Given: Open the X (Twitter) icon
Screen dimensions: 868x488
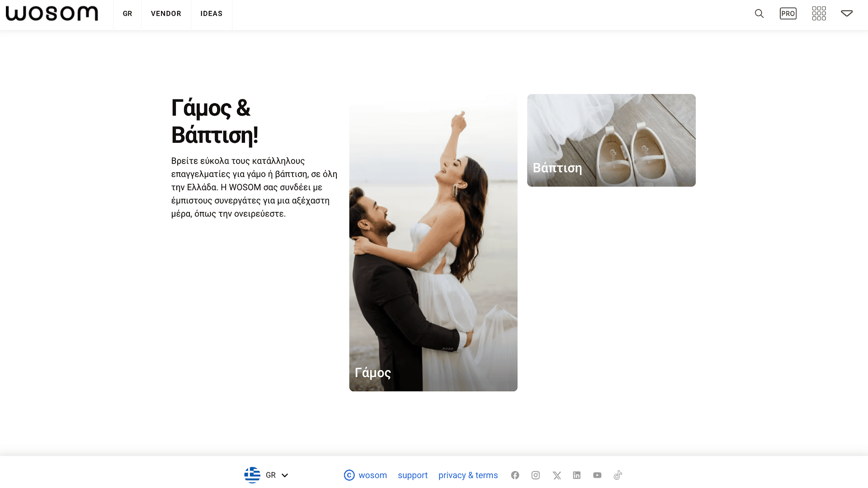Looking at the screenshot, I should [x=557, y=475].
